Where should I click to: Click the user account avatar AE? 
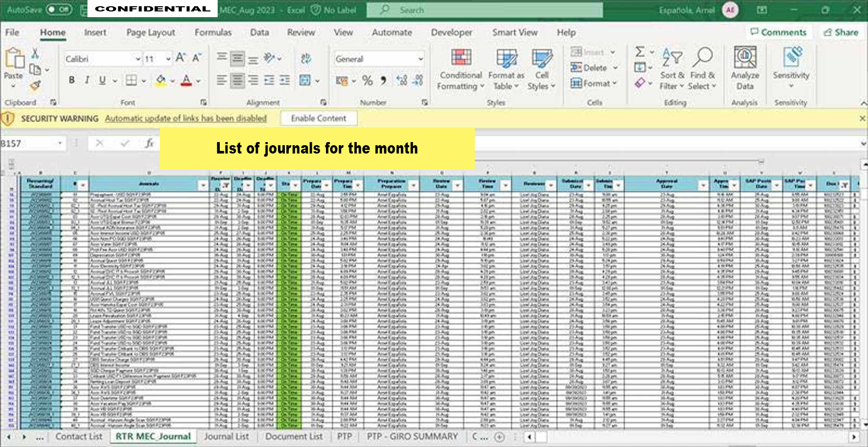(x=731, y=10)
